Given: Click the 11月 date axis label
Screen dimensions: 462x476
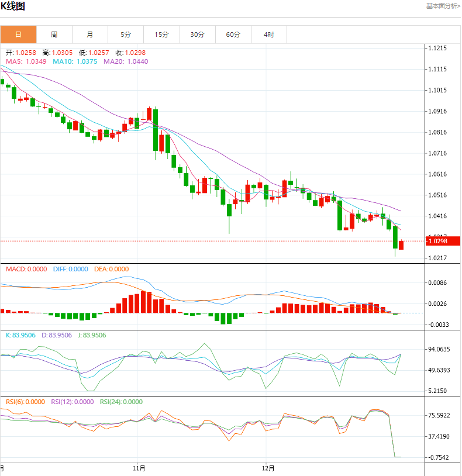Looking at the screenshot, I should [139, 468].
